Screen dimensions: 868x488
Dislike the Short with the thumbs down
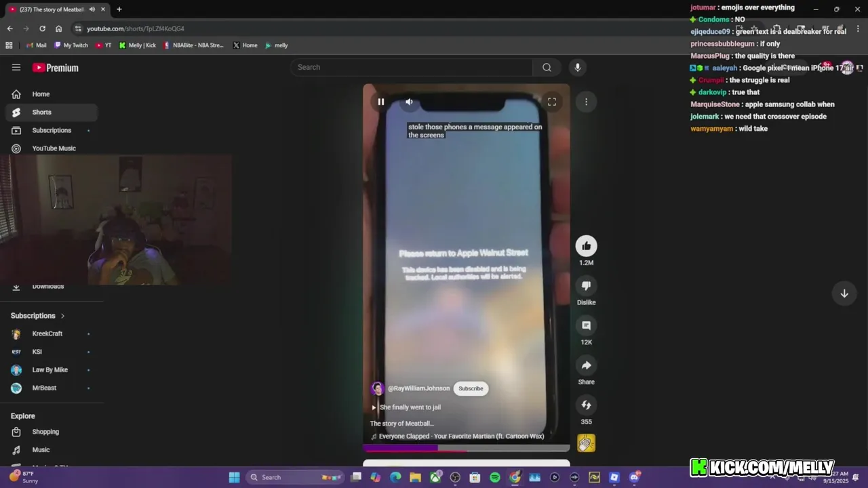point(586,285)
